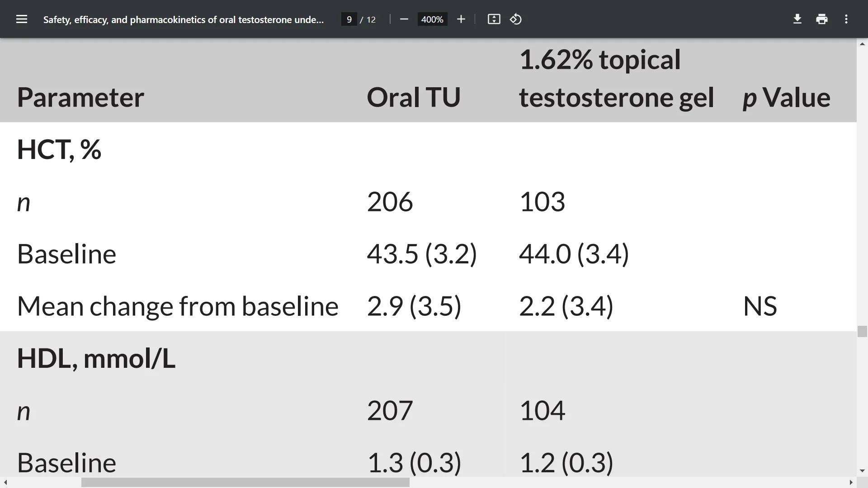Screen dimensions: 868x488
Task: Toggle fit to page view
Action: tap(494, 19)
